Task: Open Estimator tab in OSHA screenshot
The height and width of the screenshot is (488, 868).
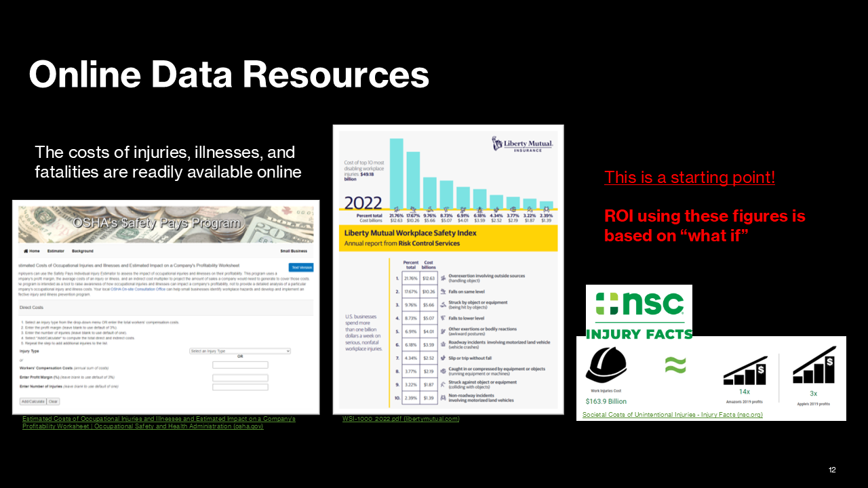Action: pos(56,251)
